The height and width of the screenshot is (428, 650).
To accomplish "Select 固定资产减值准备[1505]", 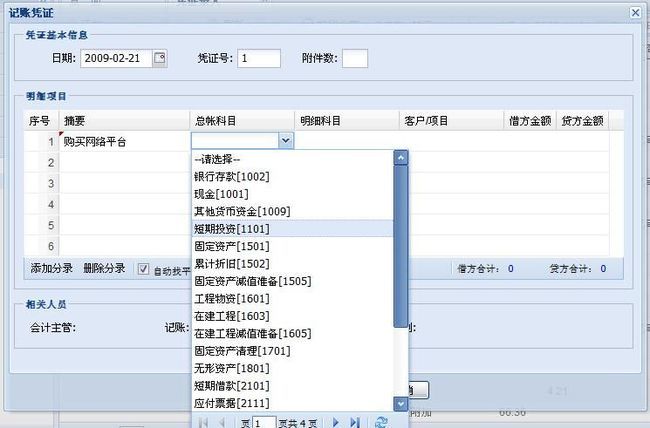I will (x=292, y=281).
